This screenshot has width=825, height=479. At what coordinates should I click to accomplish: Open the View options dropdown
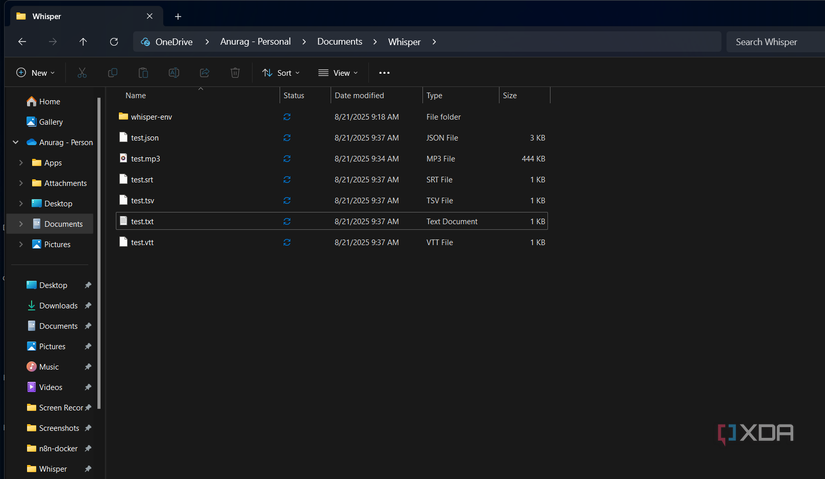click(x=338, y=73)
